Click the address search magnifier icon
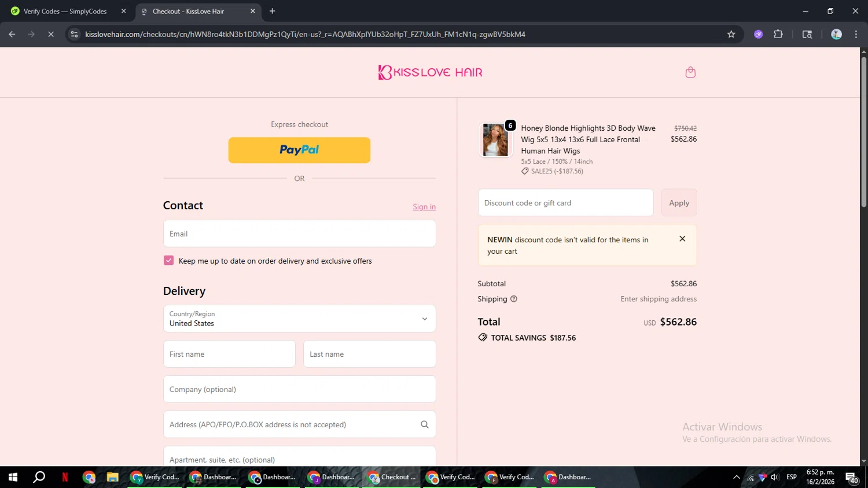The height and width of the screenshot is (488, 868). click(x=425, y=424)
